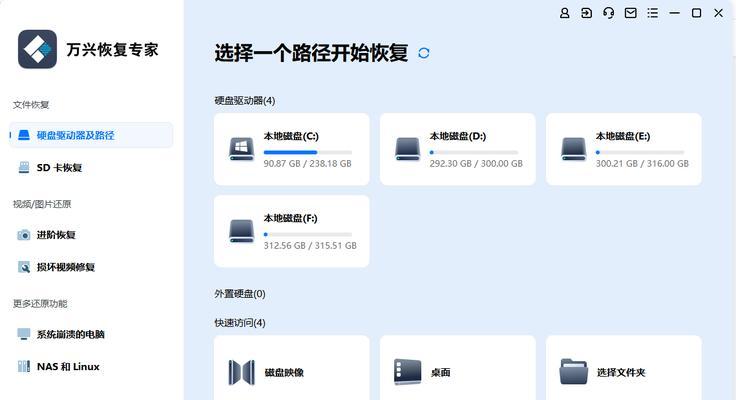Click the 桌面 desktop icon
Viewport: 736px width, 400px height.
(407, 372)
